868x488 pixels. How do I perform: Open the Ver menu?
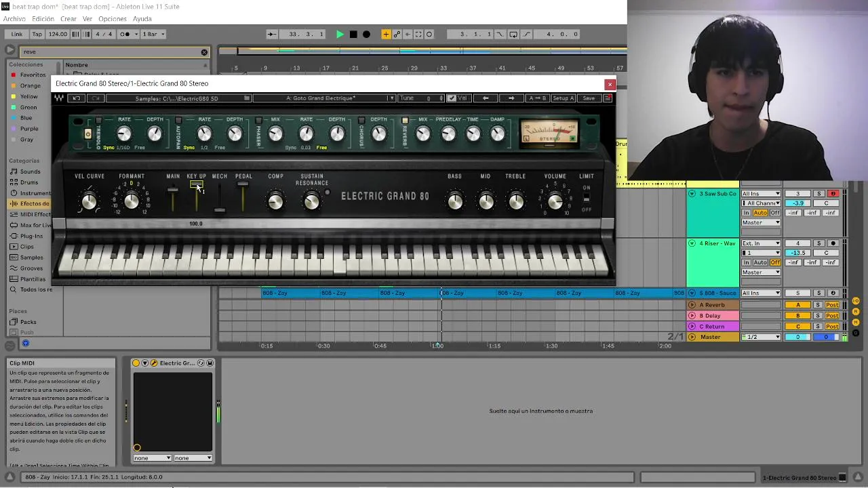click(87, 19)
